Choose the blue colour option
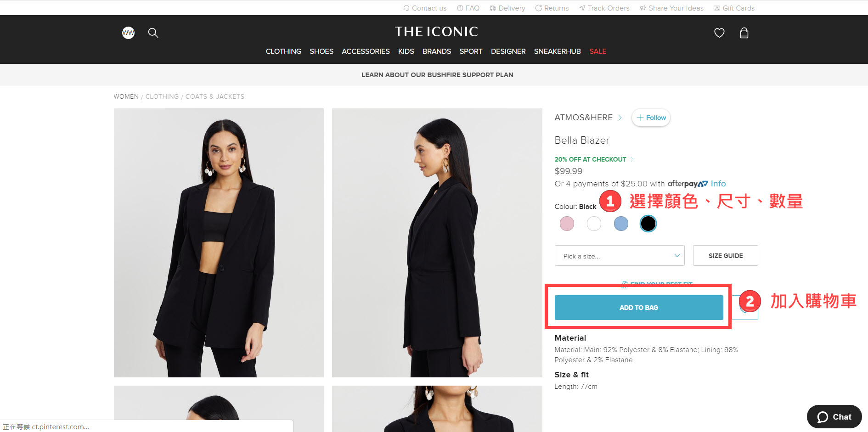This screenshot has height=432, width=868. click(621, 224)
